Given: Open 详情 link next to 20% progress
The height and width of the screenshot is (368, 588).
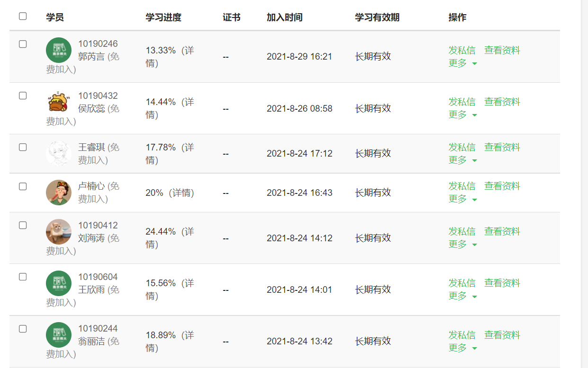Looking at the screenshot, I should click(181, 193).
